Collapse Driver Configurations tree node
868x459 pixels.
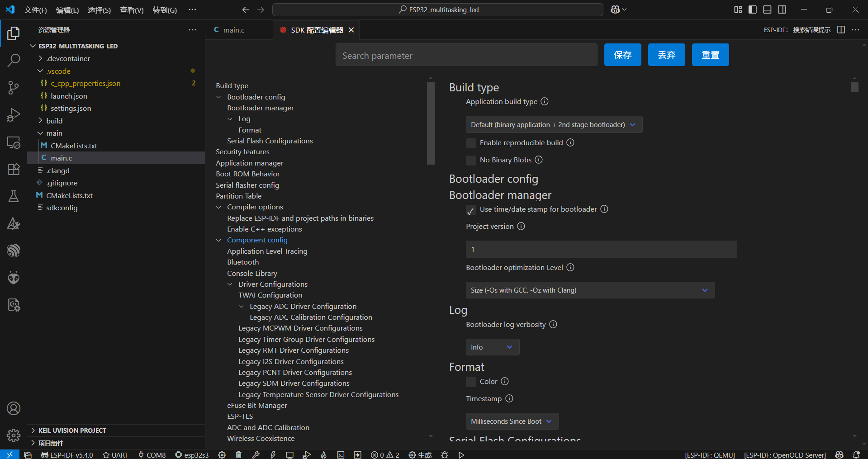(x=230, y=284)
